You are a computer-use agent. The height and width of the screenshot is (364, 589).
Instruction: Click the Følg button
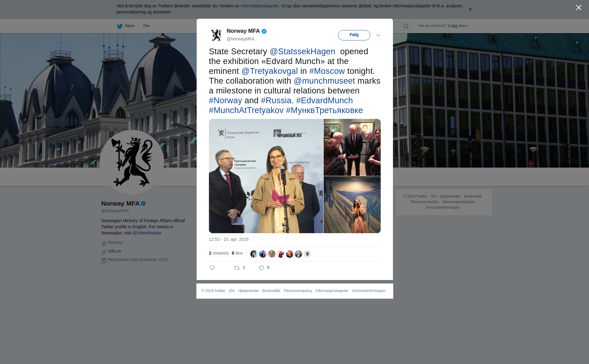[x=354, y=35]
